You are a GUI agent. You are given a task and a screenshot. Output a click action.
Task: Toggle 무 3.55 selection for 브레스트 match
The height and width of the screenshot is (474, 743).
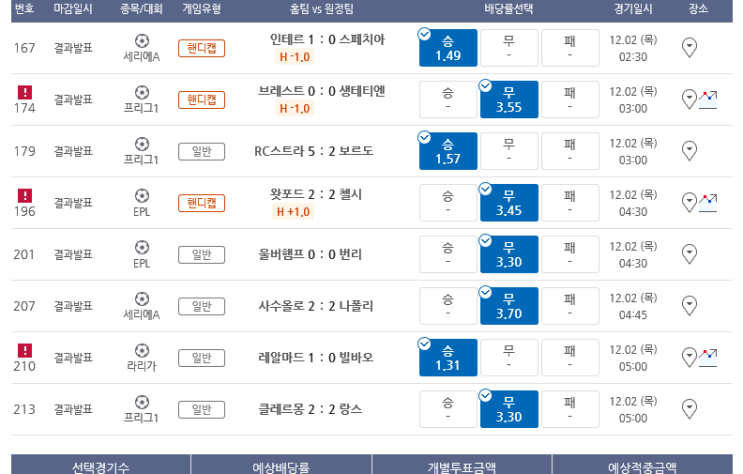(509, 100)
